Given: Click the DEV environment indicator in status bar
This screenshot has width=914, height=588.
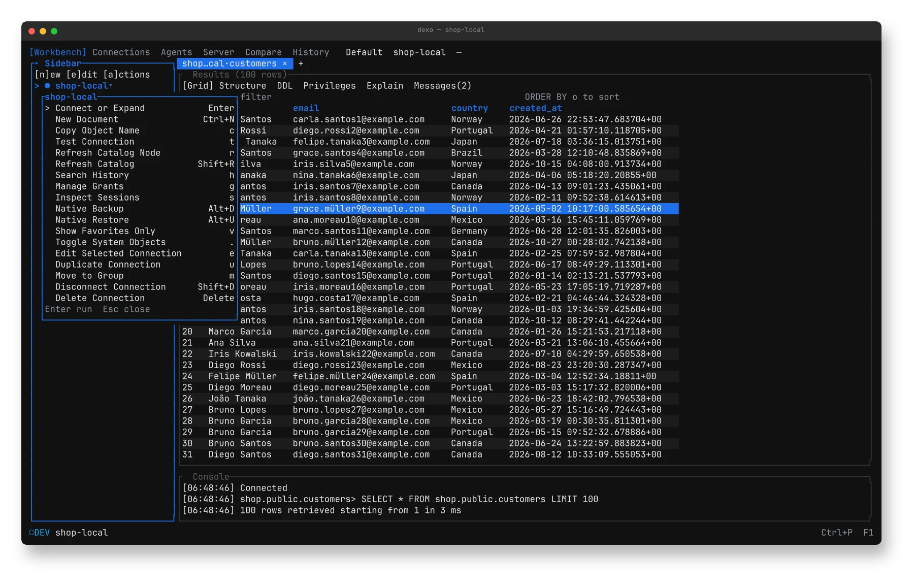Looking at the screenshot, I should coord(40,533).
